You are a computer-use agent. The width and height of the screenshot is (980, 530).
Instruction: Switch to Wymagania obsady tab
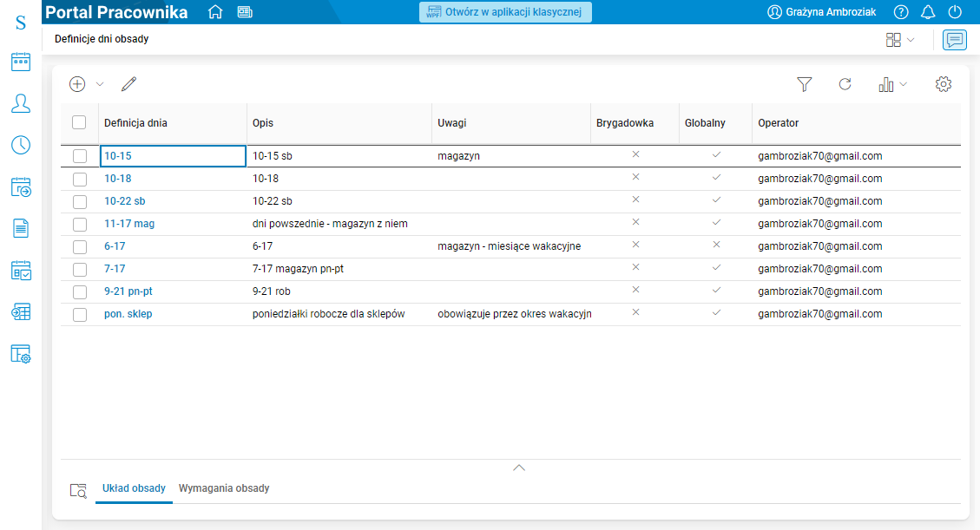tap(224, 488)
